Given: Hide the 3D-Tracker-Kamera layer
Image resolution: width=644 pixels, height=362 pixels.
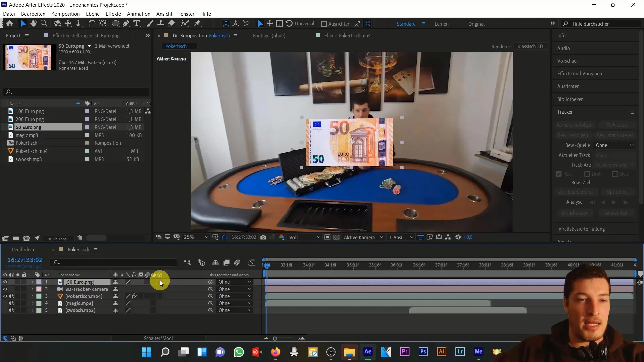Looking at the screenshot, I should [5, 289].
